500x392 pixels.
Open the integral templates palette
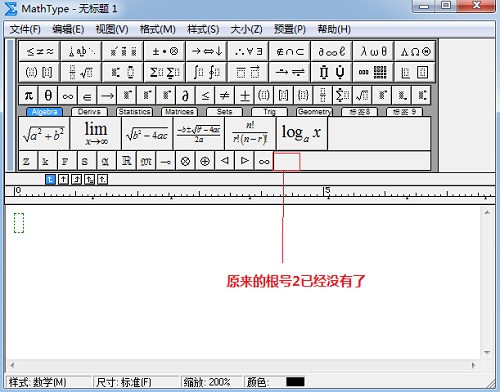tap(206, 72)
